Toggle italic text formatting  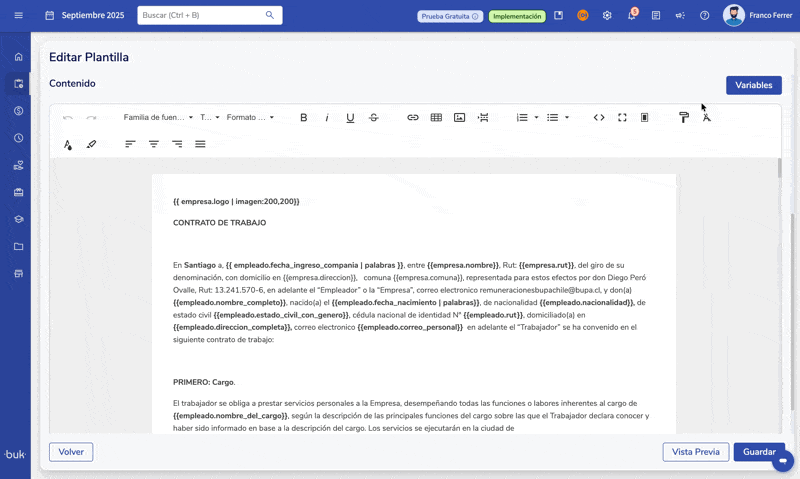[x=327, y=118]
